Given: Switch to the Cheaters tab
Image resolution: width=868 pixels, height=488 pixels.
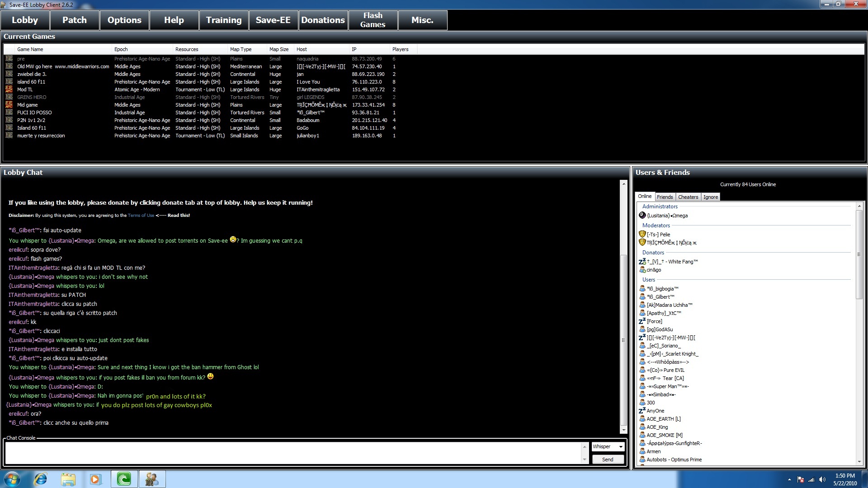Looking at the screenshot, I should pyautogui.click(x=688, y=197).
